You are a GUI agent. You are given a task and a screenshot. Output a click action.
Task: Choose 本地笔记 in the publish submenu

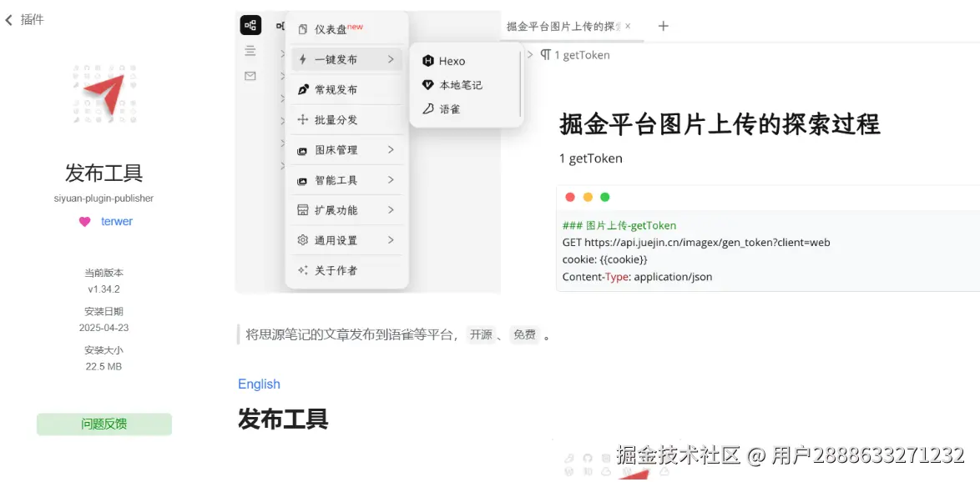[466, 85]
